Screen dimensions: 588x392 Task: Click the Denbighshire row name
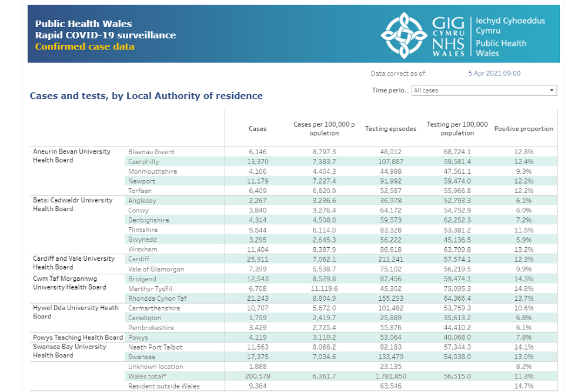point(149,220)
